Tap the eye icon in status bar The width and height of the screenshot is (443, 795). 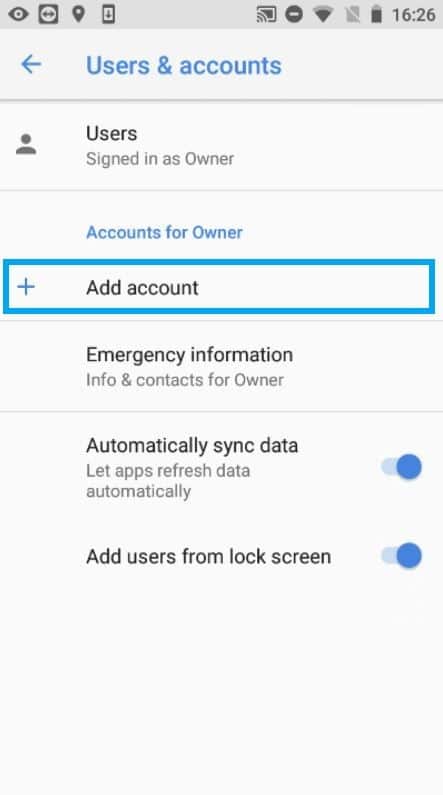point(19,14)
